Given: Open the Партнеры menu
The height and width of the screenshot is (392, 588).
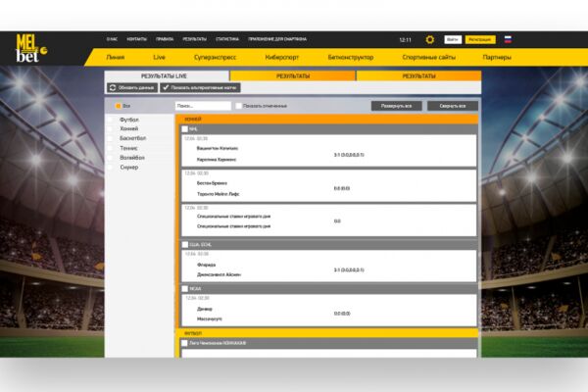Looking at the screenshot, I should pyautogui.click(x=497, y=58).
